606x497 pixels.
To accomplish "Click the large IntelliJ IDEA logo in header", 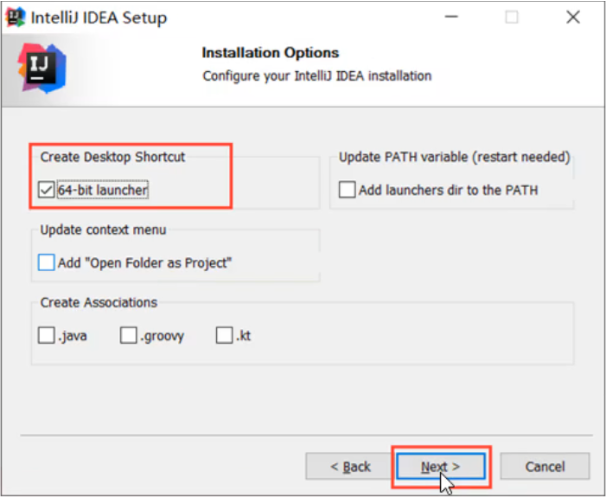I will (42, 68).
